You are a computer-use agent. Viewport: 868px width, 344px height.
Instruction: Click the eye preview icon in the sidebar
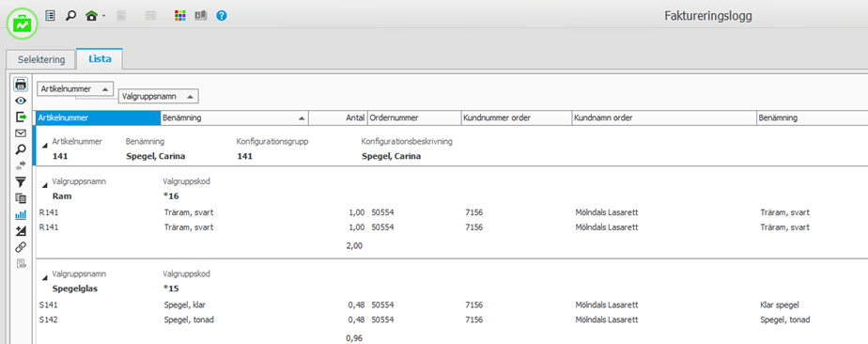coord(21,101)
